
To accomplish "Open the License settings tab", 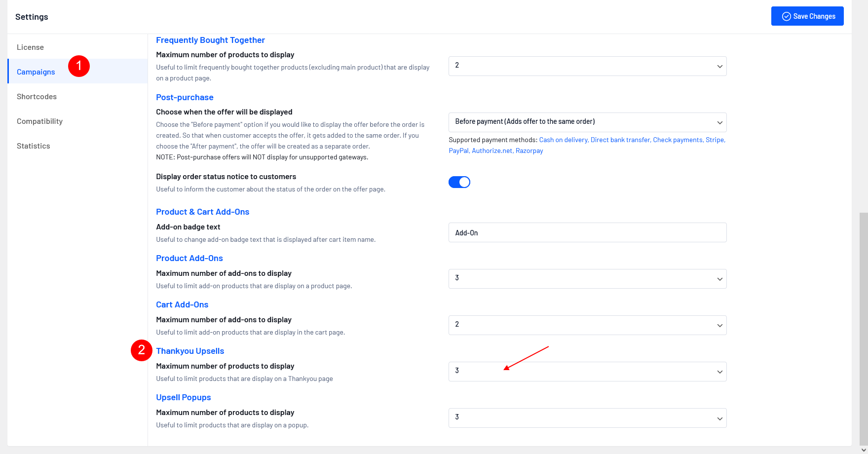I will tap(30, 47).
